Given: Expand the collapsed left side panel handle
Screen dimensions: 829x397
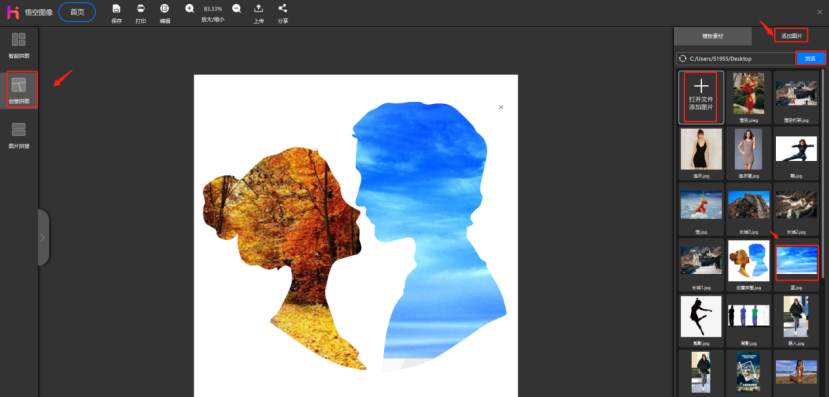Looking at the screenshot, I should tap(43, 237).
